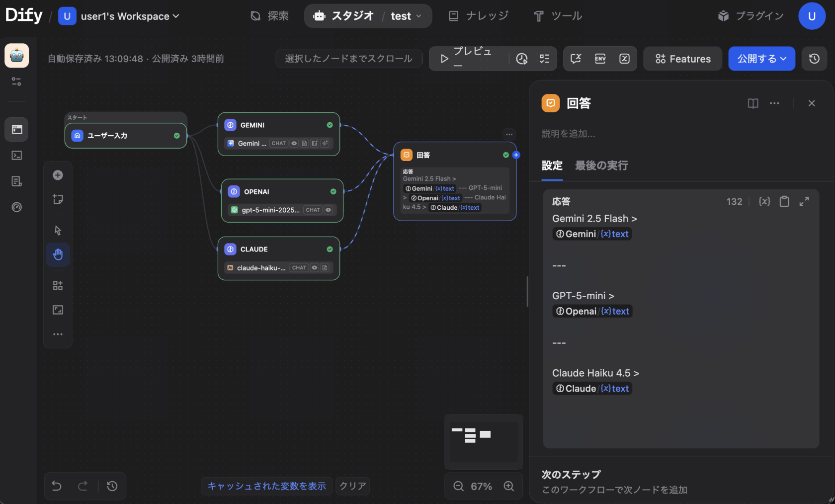Copy the response content with clipboard icon
This screenshot has width=835, height=504.
[784, 201]
